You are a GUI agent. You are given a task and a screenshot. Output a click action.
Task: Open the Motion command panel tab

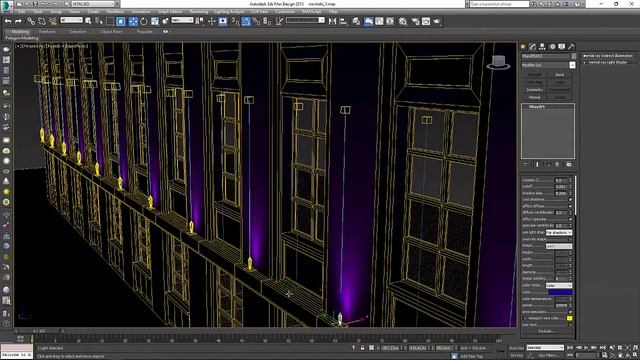coord(552,47)
